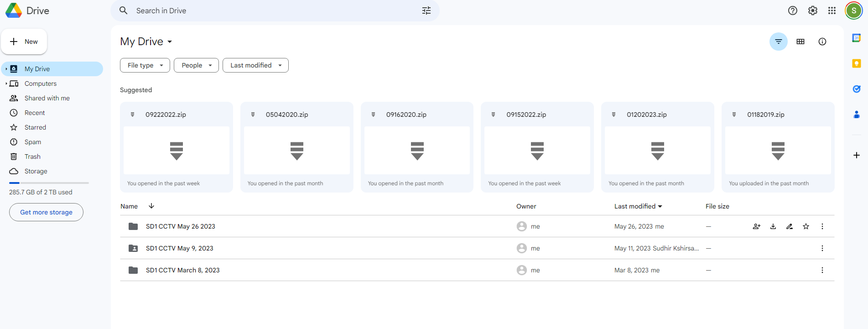Toggle the filter bar button
Screen dimensions: 868x329
point(779,42)
